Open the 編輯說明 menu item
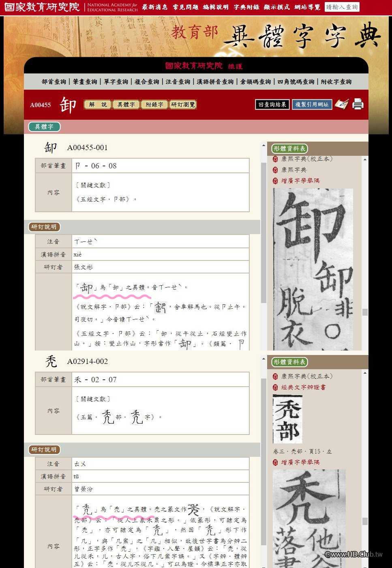392x568 pixels. click(216, 7)
